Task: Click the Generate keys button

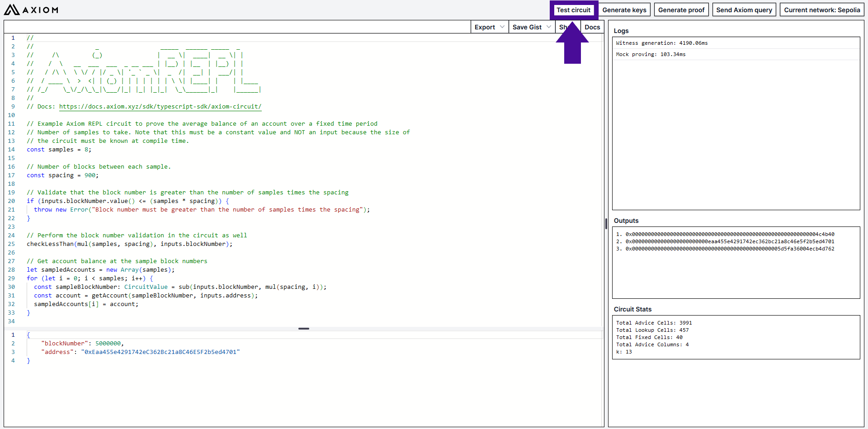Action: coord(624,10)
